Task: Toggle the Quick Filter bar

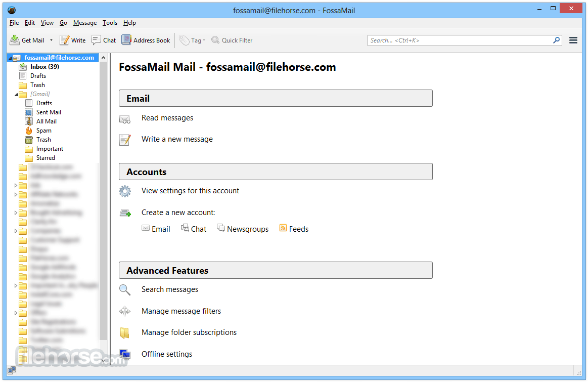Action: click(x=232, y=40)
